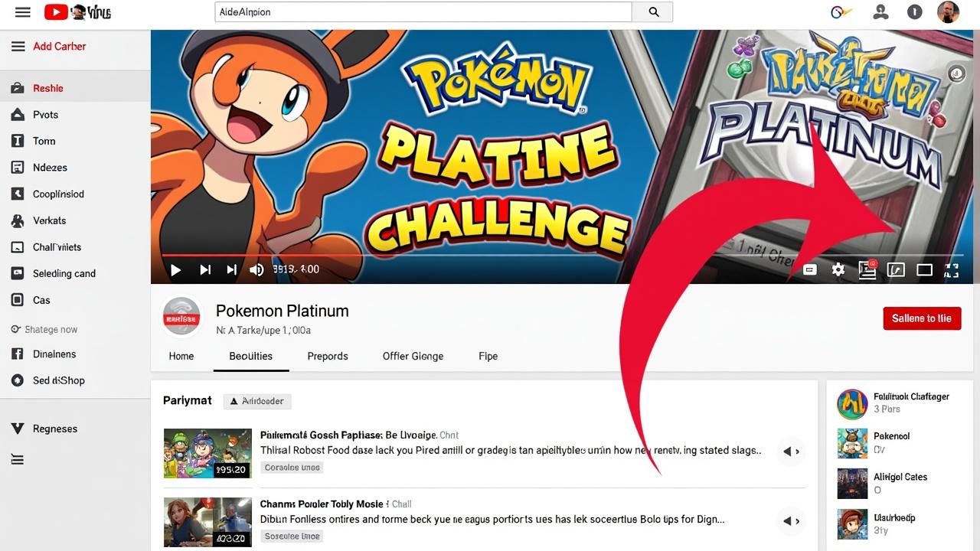Open the Pvots item in the sidebar
This screenshot has width=980, height=551.
point(45,115)
